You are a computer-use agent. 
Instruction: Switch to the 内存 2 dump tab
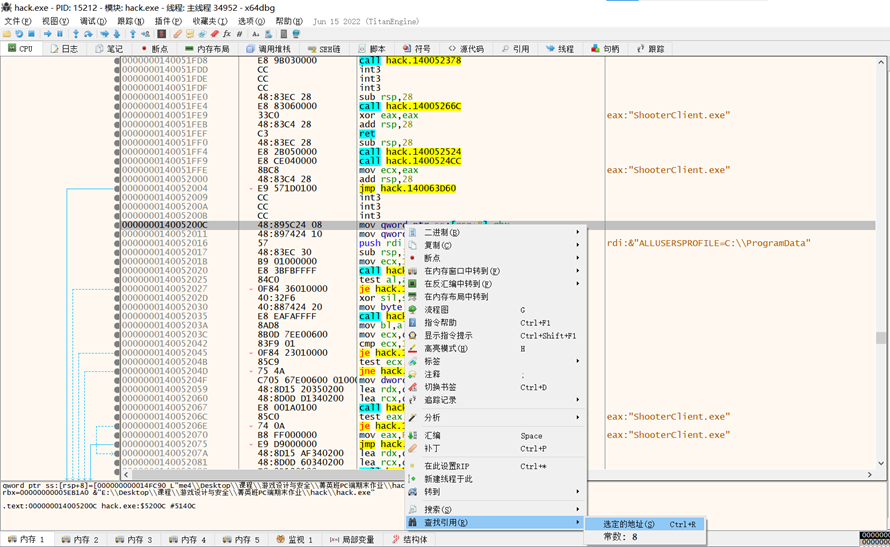coord(80,540)
